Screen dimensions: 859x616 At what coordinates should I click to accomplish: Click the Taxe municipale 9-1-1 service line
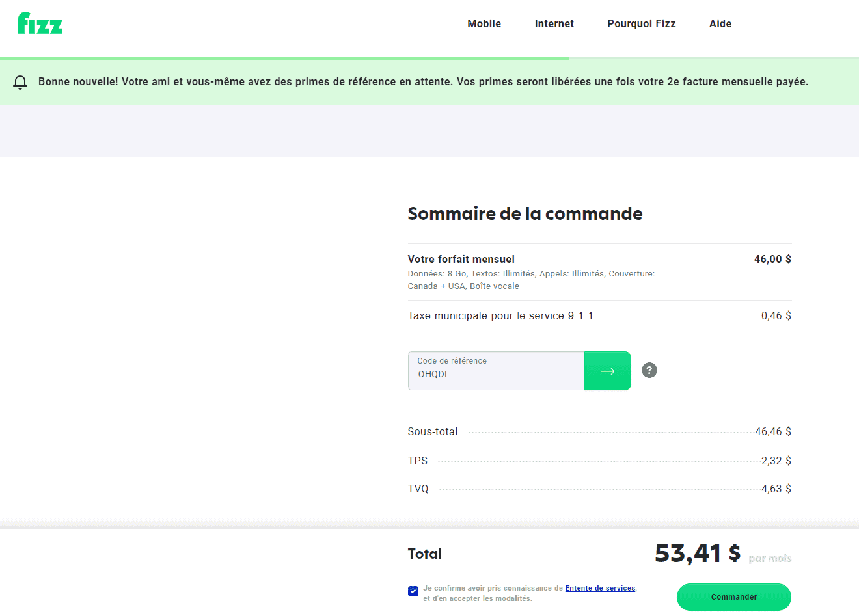(500, 316)
